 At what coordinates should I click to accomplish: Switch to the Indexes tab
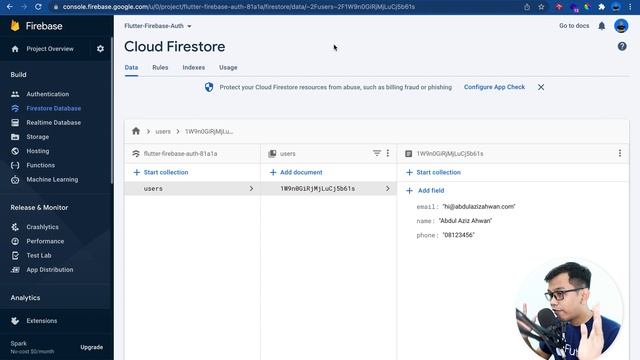193,67
